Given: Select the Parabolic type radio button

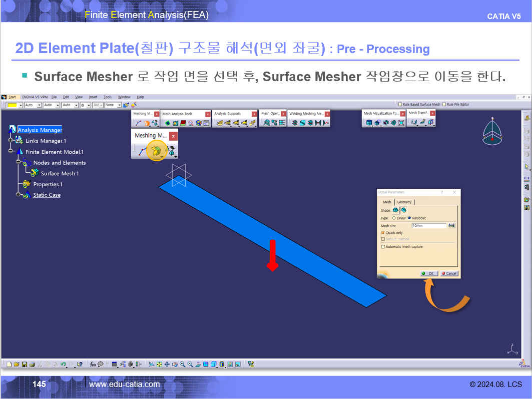Looking at the screenshot, I should pyautogui.click(x=409, y=218).
